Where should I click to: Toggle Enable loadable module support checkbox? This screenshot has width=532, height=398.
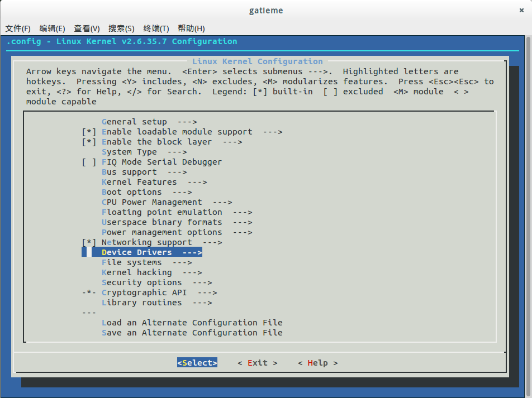(x=89, y=132)
